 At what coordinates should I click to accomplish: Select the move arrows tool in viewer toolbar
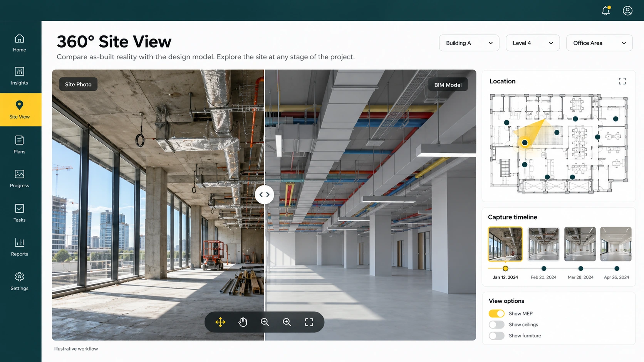220,322
